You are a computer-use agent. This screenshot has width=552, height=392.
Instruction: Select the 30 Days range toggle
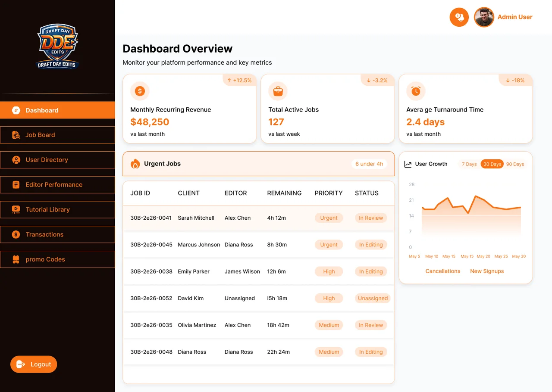[x=492, y=164]
